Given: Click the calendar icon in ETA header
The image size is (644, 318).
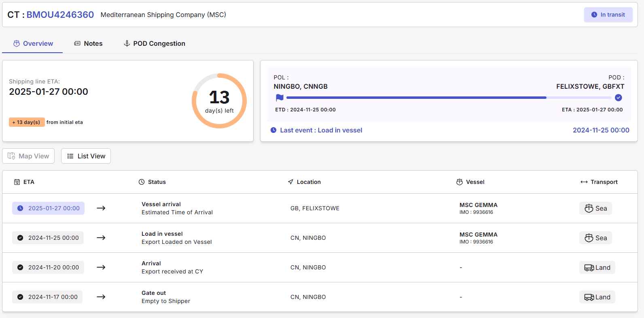Looking at the screenshot, I should [x=17, y=182].
